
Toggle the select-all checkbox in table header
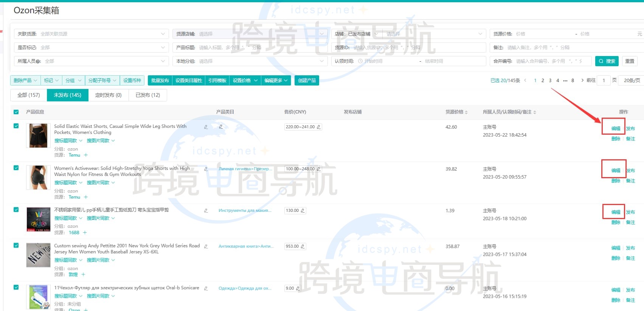click(16, 112)
